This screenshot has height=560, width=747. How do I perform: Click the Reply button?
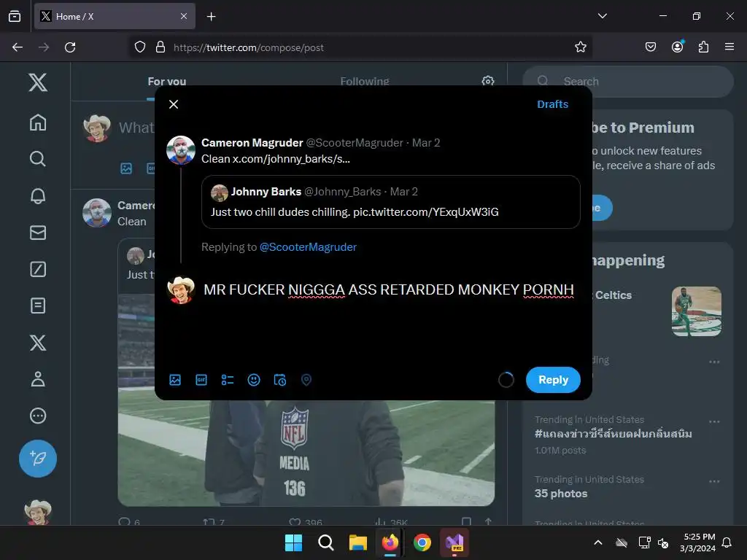[x=553, y=379]
